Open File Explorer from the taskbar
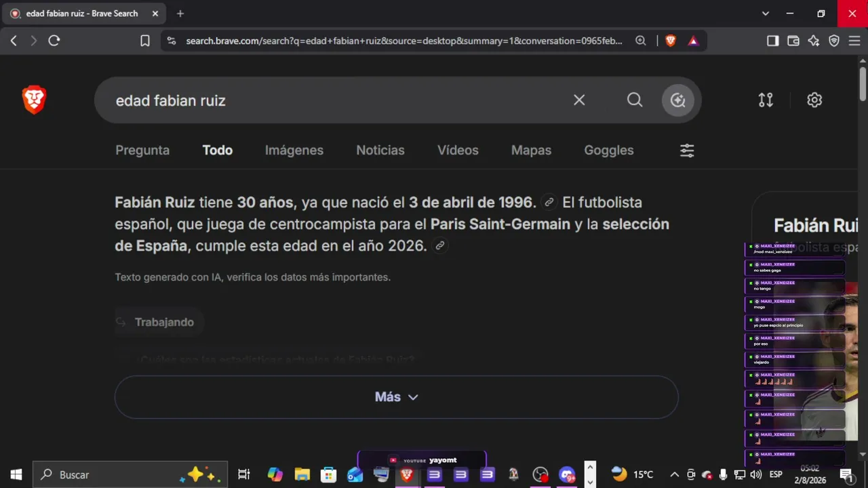The image size is (868, 488). point(302,474)
